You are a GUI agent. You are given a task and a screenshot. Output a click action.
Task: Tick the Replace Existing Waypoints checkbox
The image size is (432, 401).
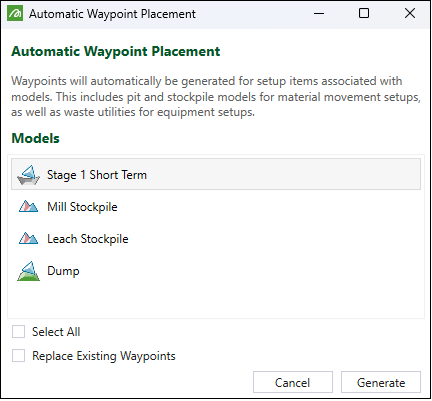pos(18,356)
